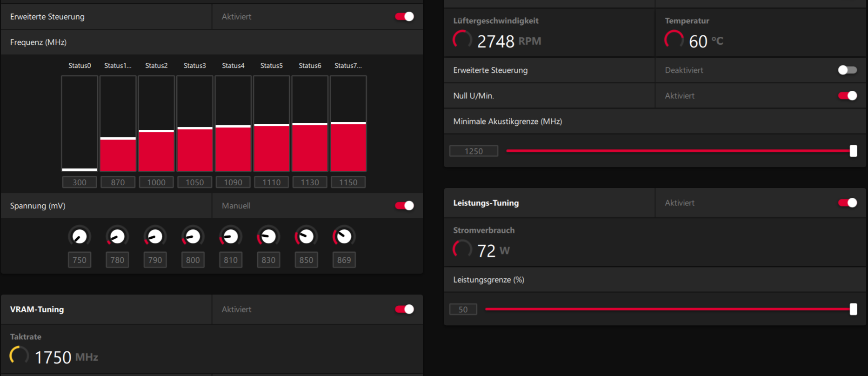Screen dimensions: 868x376
Task: Enable fan Erweiterte Steuerung switch (Deaktiviert)
Action: [847, 70]
